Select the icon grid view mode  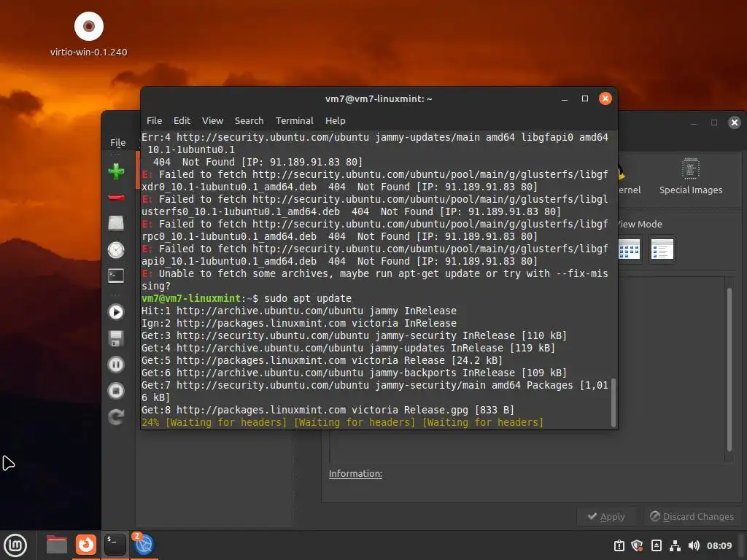[x=629, y=249]
